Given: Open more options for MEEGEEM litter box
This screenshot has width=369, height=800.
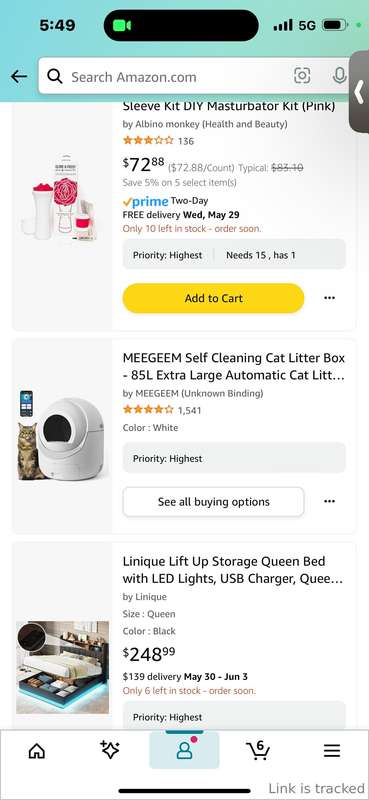Looking at the screenshot, I should 330,502.
